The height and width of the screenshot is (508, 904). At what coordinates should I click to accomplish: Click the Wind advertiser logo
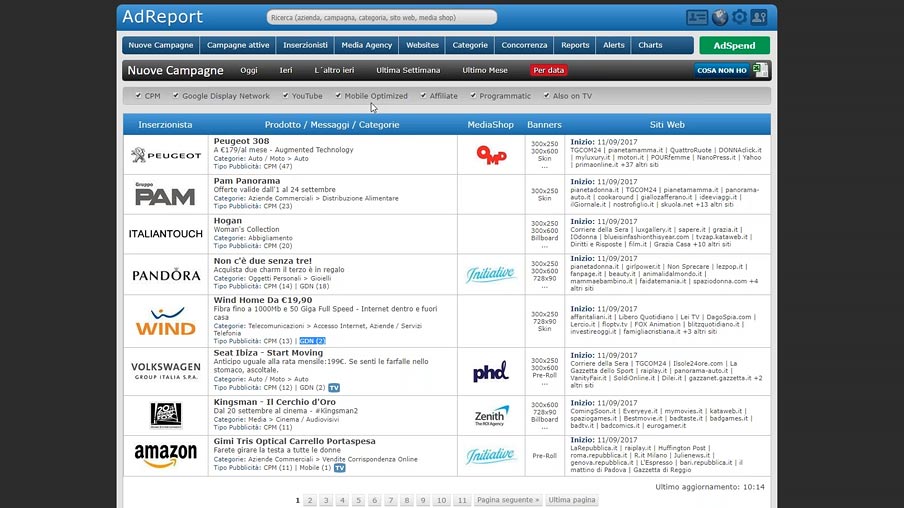(165, 321)
